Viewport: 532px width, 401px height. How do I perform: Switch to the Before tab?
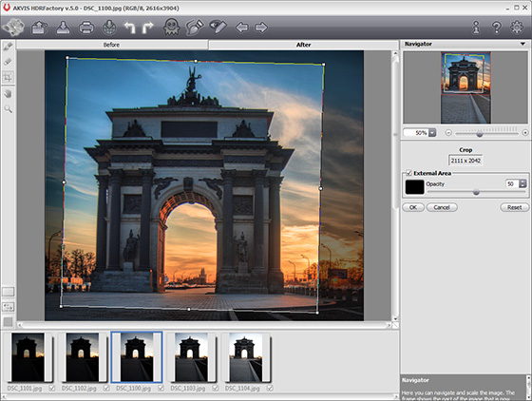pos(112,45)
